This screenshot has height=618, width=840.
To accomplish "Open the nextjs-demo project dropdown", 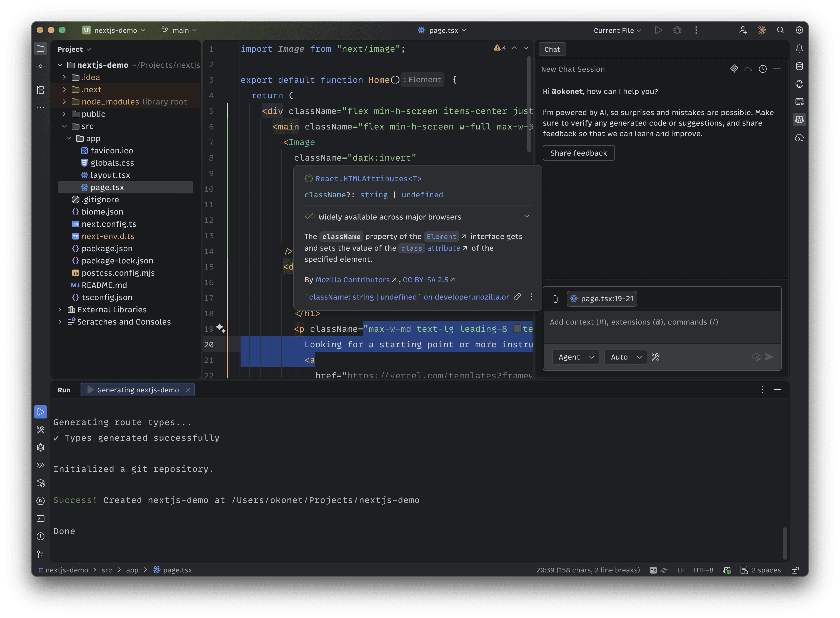I will coord(113,30).
